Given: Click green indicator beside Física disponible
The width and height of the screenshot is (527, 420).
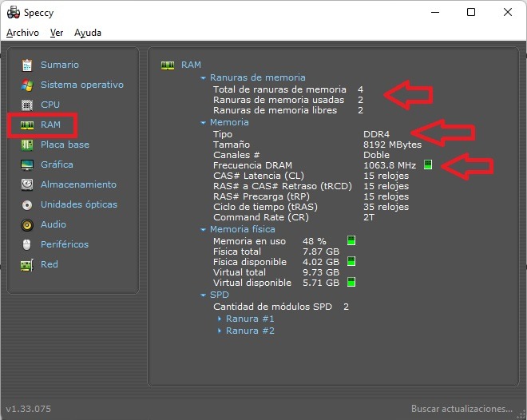Looking at the screenshot, I should click(351, 261).
